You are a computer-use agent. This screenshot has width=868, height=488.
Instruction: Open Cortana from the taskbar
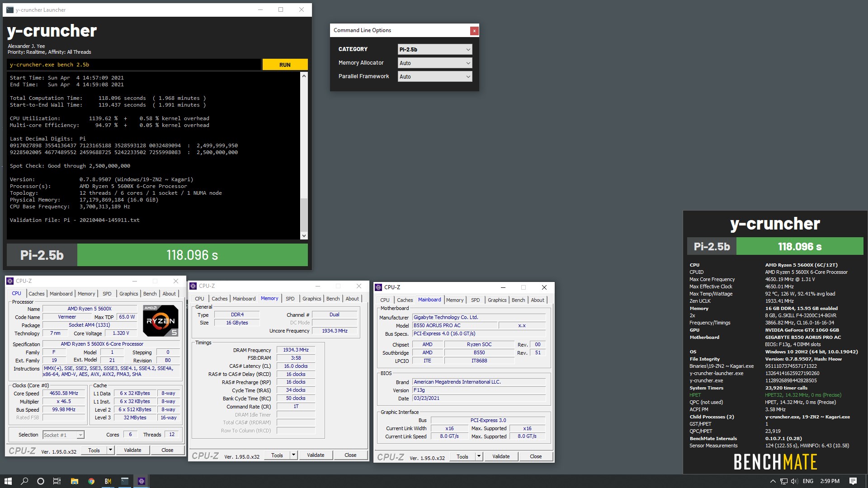(x=41, y=481)
